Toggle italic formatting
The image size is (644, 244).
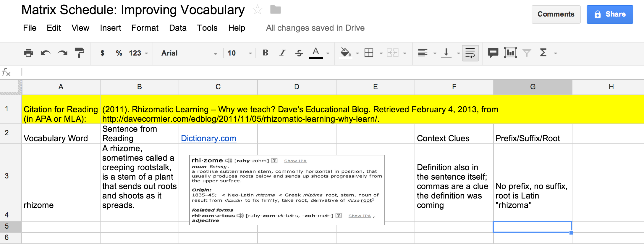point(282,53)
